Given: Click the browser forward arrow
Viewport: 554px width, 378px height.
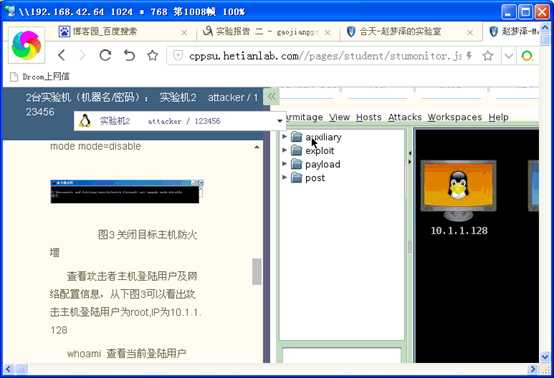Looking at the screenshot, I should (x=83, y=55).
